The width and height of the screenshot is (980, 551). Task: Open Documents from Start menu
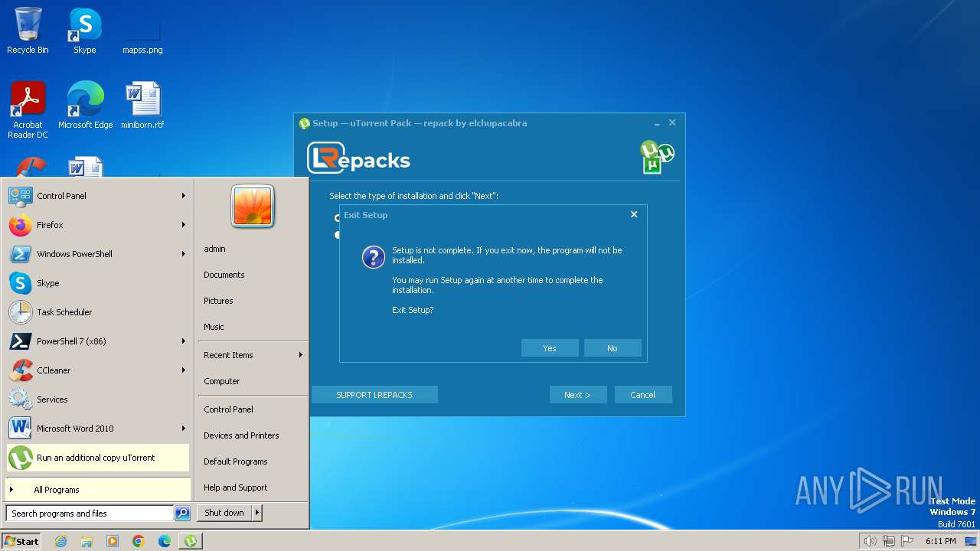pos(253,275)
